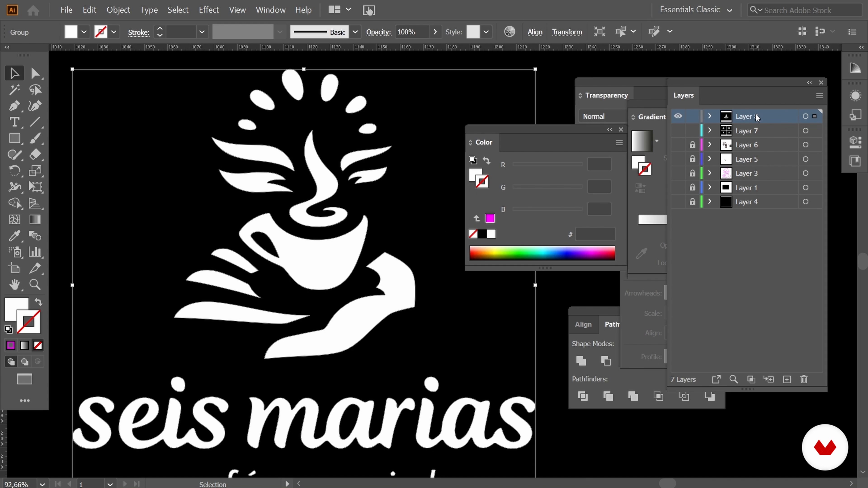Open the Window menu
This screenshot has height=488, width=868.
(271, 10)
